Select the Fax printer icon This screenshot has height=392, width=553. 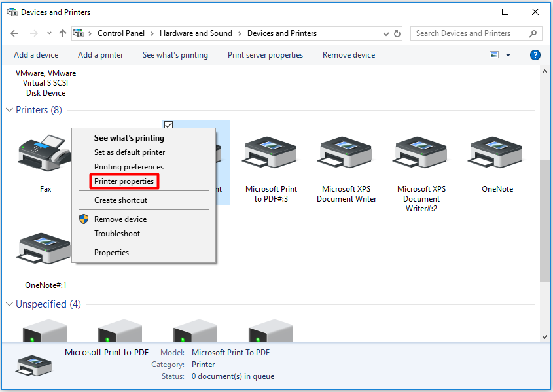coord(45,152)
